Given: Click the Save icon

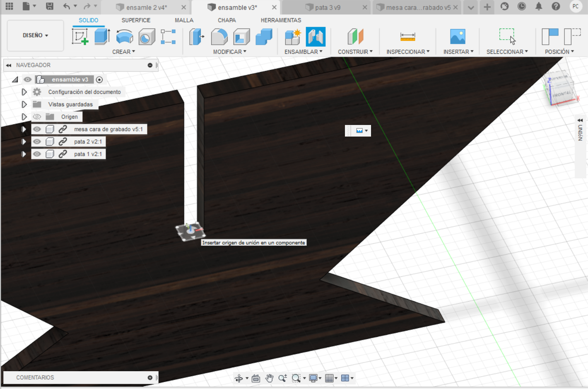Looking at the screenshot, I should click(50, 6).
